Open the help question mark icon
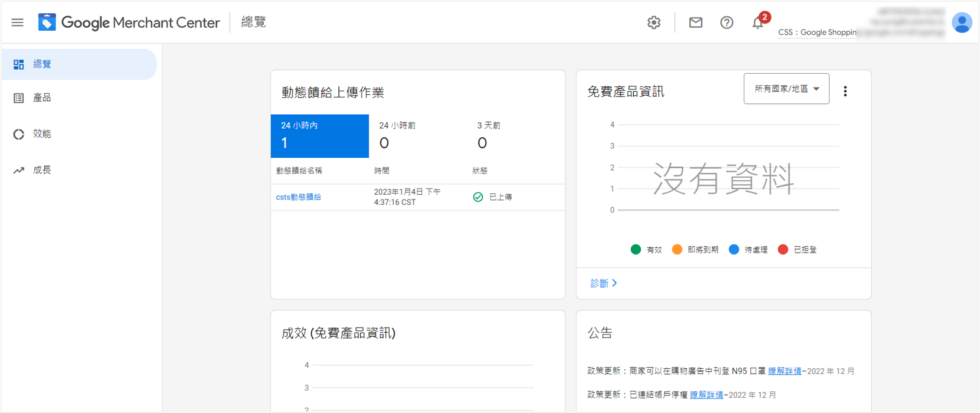Image resolution: width=980 pixels, height=413 pixels. coord(727,22)
